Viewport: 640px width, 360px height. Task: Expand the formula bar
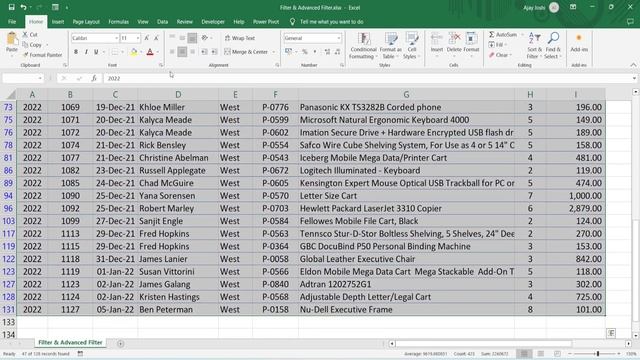(634, 78)
